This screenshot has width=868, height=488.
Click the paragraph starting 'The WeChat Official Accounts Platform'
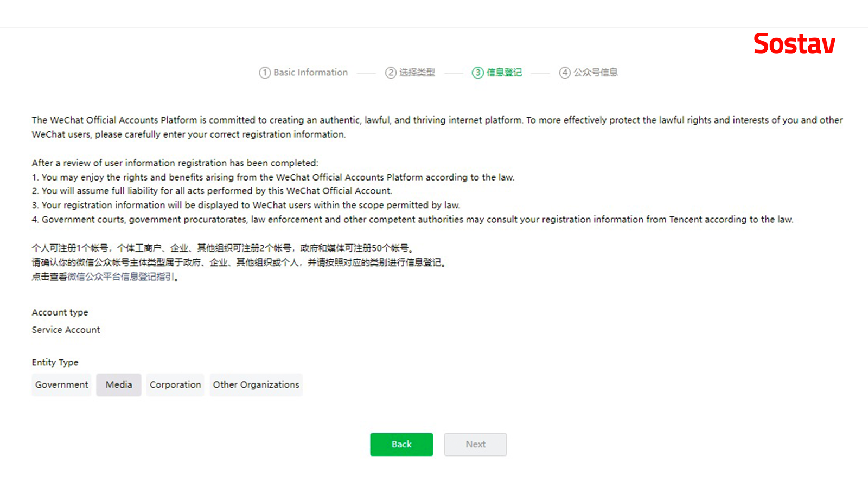(437, 127)
